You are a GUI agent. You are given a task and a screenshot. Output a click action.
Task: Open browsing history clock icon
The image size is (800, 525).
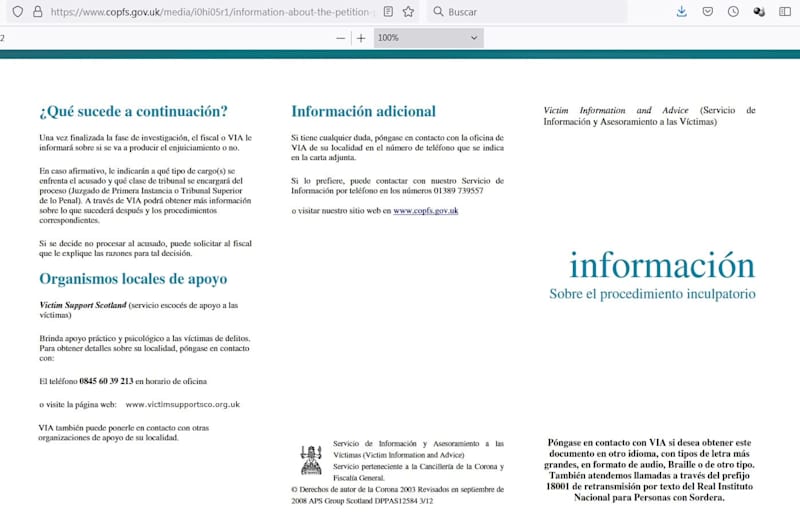(x=733, y=11)
